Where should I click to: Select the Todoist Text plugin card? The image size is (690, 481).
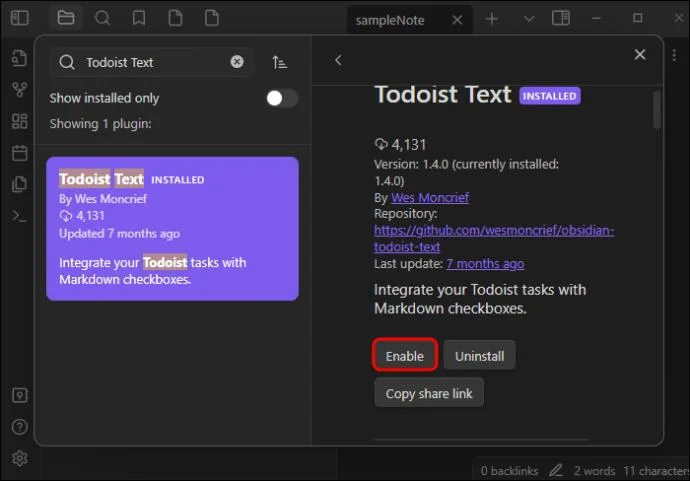tap(172, 229)
